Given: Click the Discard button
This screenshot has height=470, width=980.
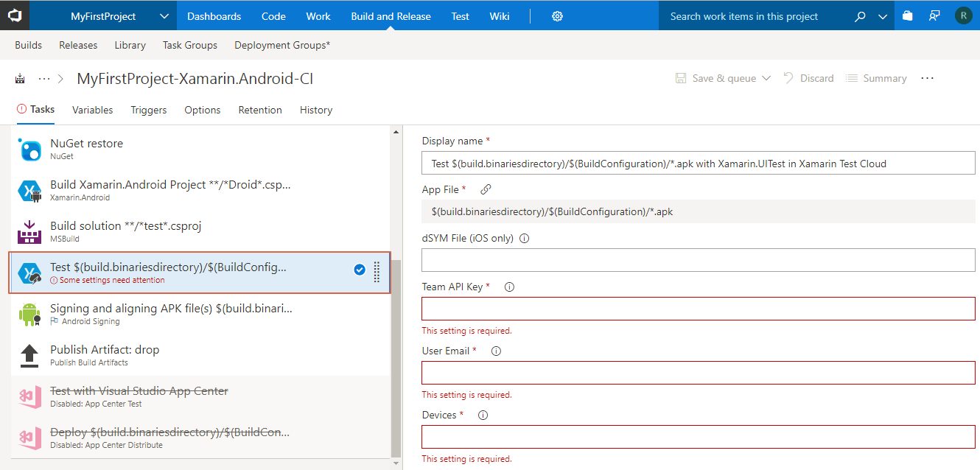Looking at the screenshot, I should [808, 78].
